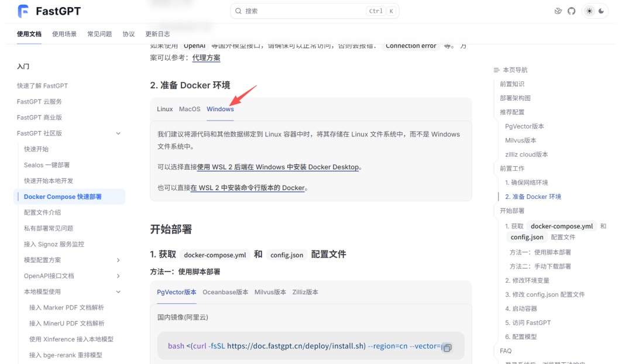Jump to 前置工作 in page navigation
The height and width of the screenshot is (364, 632).
[512, 169]
